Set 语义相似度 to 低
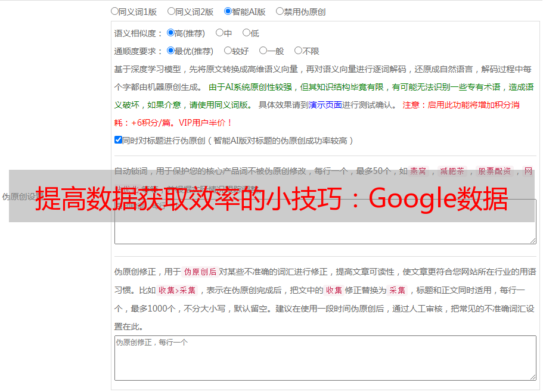This screenshot has width=543, height=392. (246, 33)
